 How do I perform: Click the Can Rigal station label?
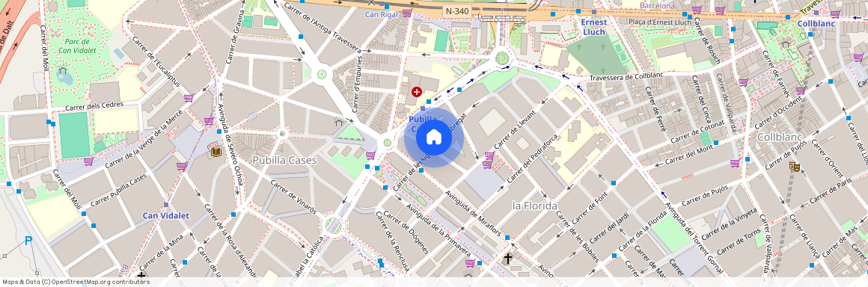point(382,14)
